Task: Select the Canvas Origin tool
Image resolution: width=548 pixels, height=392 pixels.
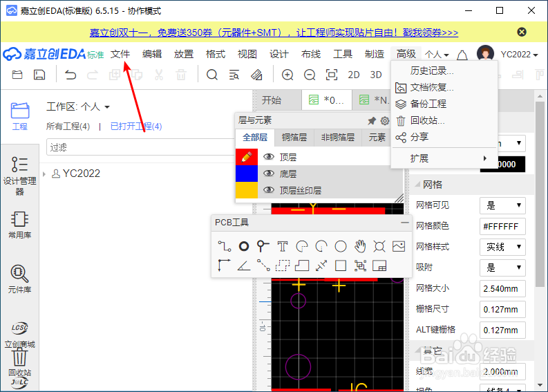Action: tap(225, 265)
